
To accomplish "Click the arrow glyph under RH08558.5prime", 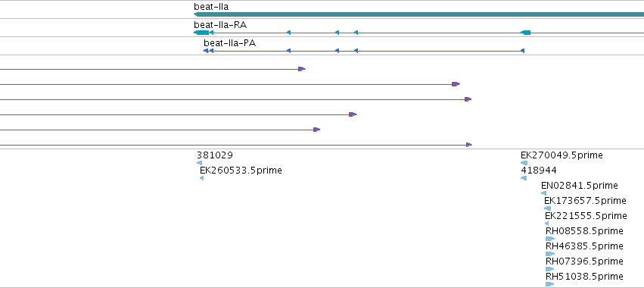I will [550, 239].
